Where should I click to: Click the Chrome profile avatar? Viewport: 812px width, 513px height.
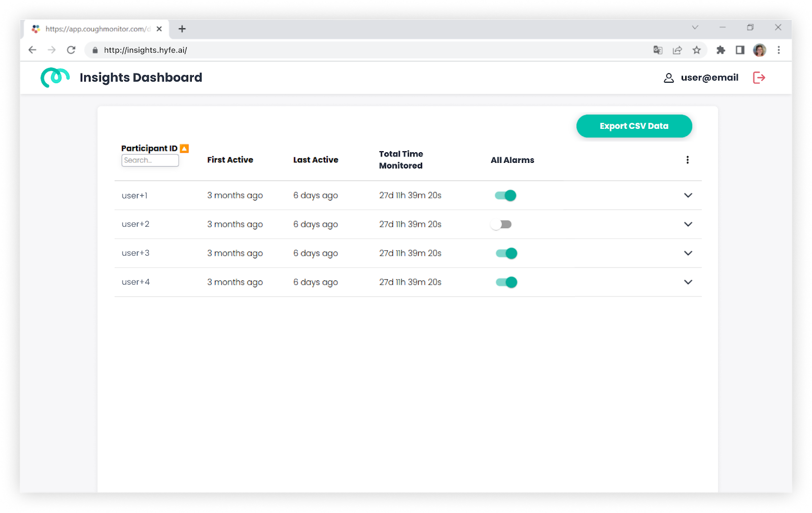(x=760, y=50)
